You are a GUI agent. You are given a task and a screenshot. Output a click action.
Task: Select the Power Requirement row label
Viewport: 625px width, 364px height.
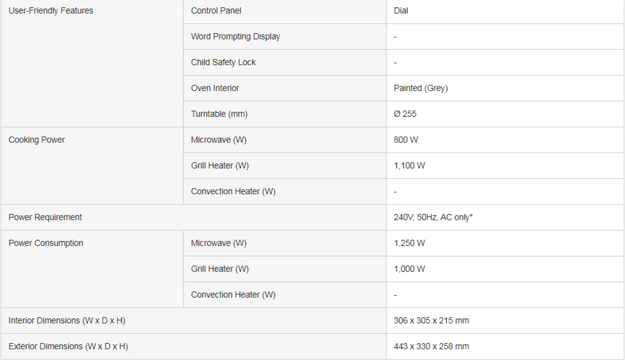[45, 217]
